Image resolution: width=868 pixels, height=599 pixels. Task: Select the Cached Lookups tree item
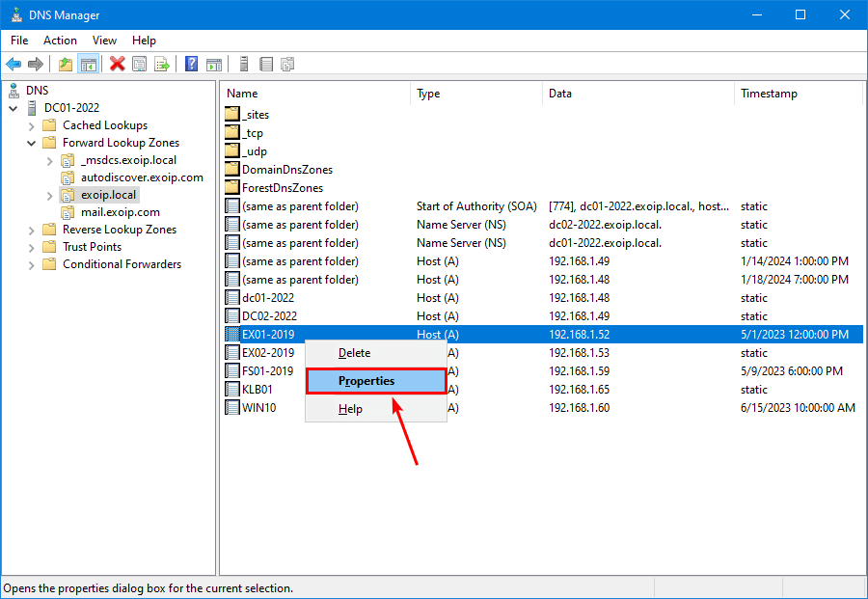pos(105,125)
